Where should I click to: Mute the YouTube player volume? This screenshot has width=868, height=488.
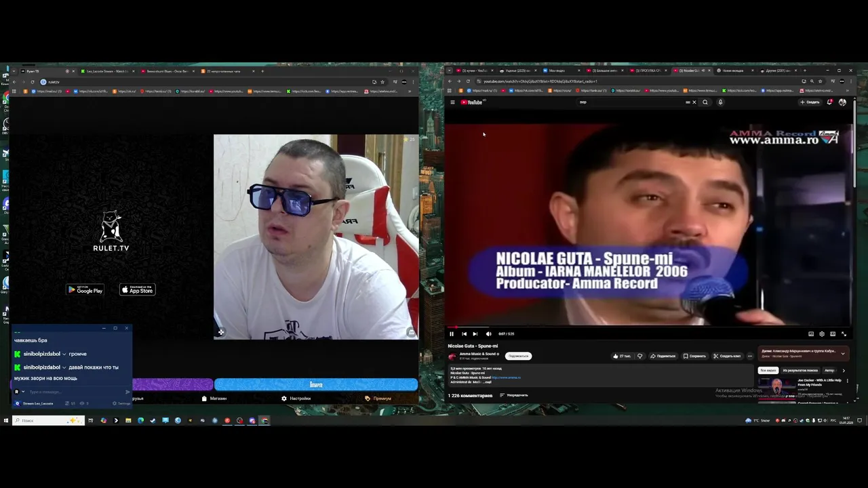click(488, 333)
